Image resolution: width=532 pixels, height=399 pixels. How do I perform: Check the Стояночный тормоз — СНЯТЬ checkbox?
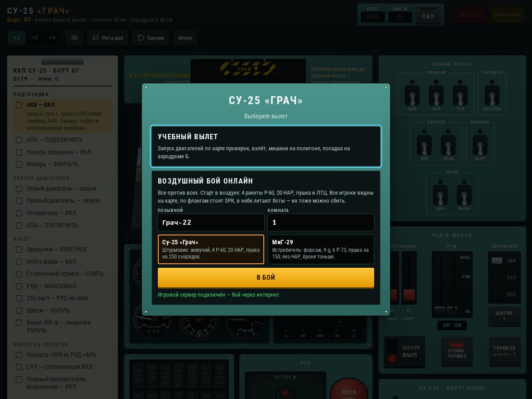(19, 274)
